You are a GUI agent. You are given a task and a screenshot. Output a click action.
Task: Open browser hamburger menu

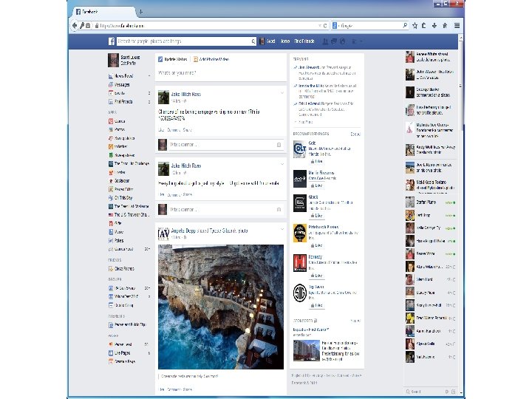click(457, 25)
